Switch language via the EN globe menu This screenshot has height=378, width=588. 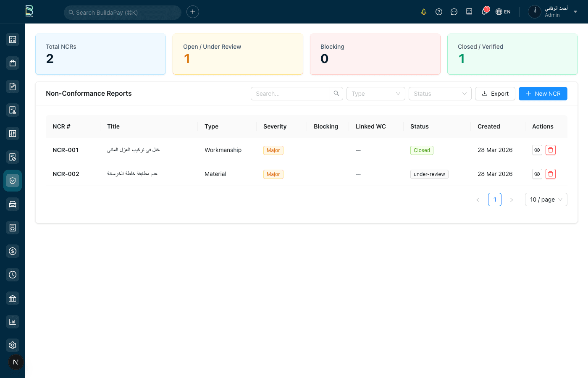(503, 11)
